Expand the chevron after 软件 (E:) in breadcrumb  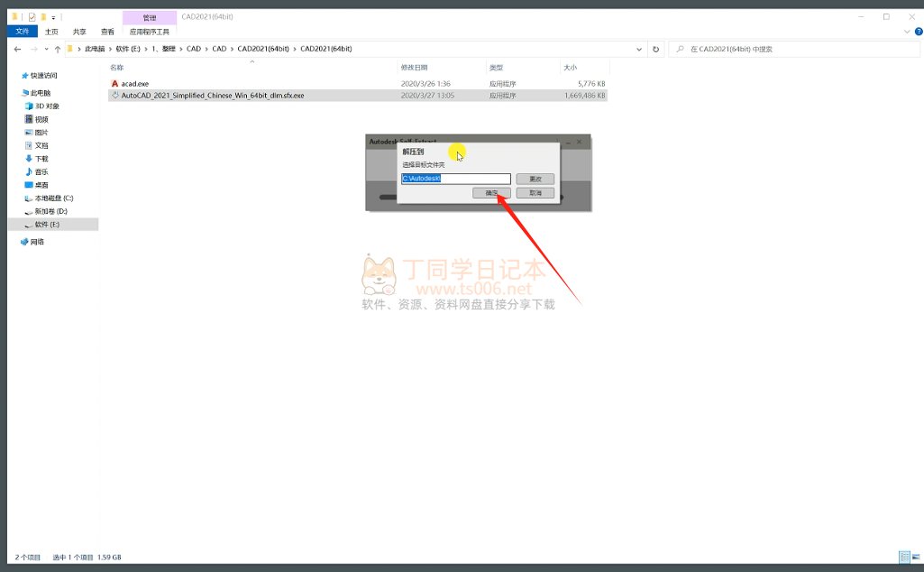146,49
